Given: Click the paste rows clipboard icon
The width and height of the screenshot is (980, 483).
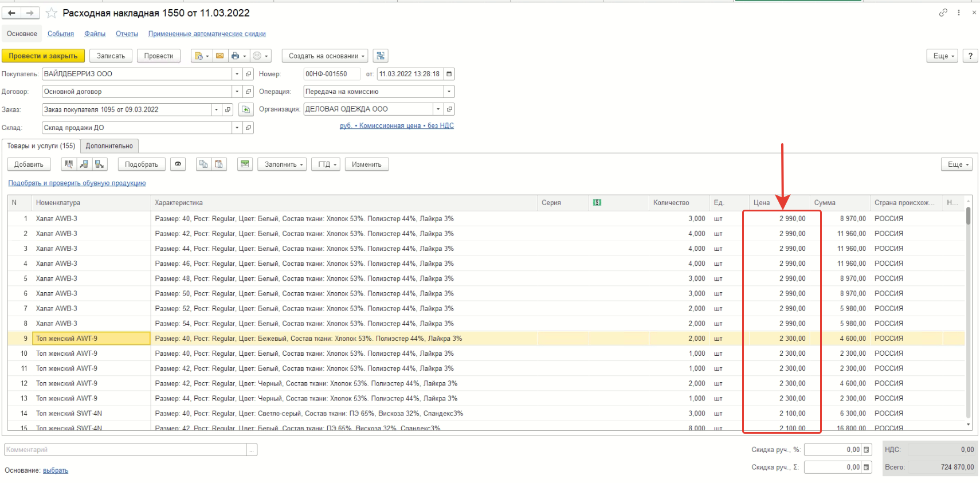Looking at the screenshot, I should pos(218,164).
